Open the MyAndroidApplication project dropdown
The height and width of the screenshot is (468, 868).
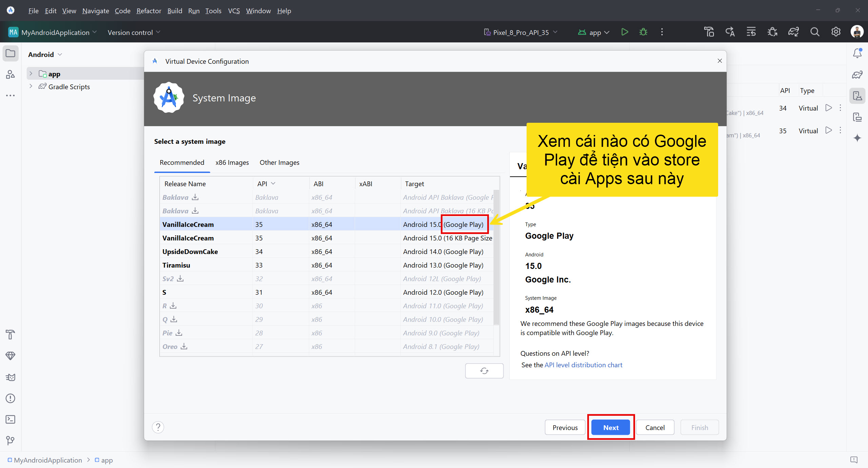tap(53, 32)
